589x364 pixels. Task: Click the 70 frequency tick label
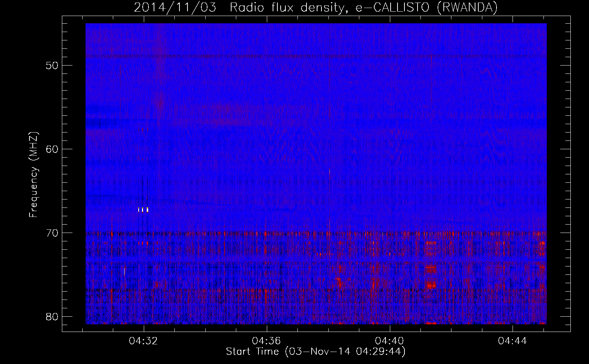52,233
